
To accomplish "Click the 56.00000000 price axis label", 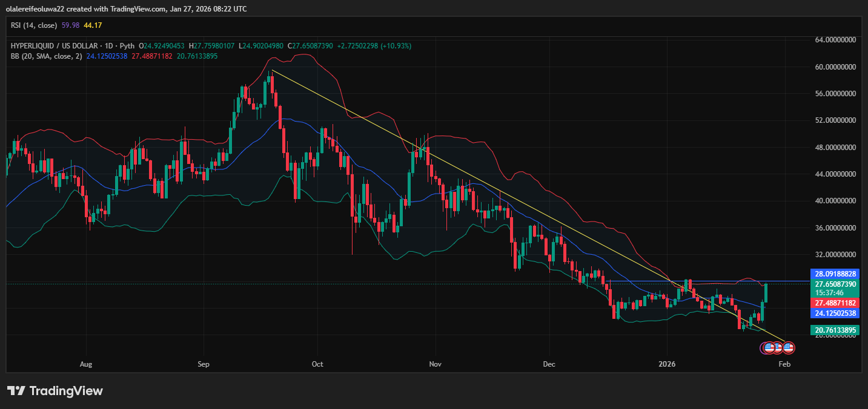I will (x=835, y=93).
